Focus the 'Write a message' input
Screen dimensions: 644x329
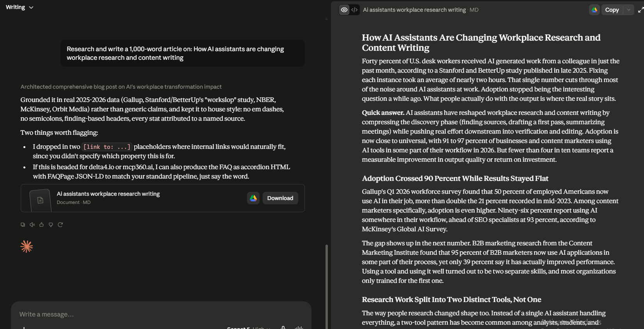161,314
